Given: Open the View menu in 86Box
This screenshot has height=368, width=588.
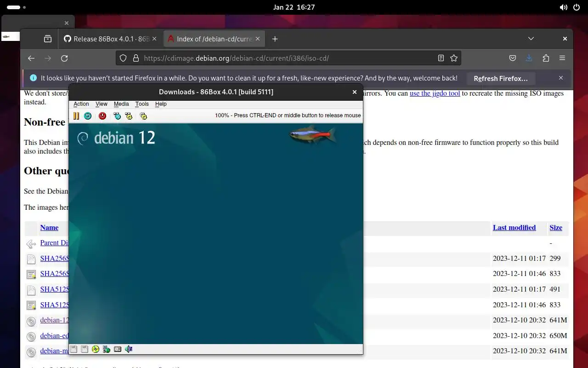Looking at the screenshot, I should click(102, 104).
